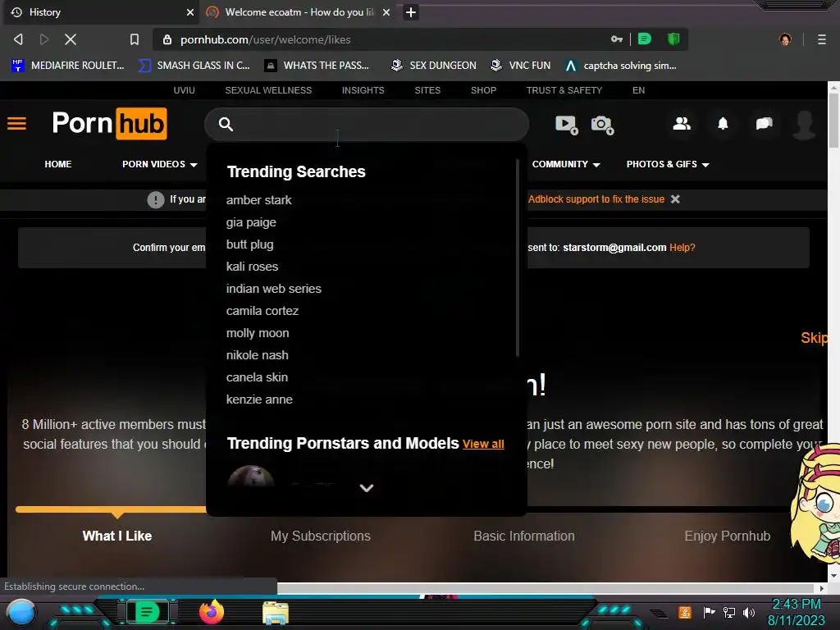Click the horizontal scrollbar right arrow

click(x=822, y=587)
